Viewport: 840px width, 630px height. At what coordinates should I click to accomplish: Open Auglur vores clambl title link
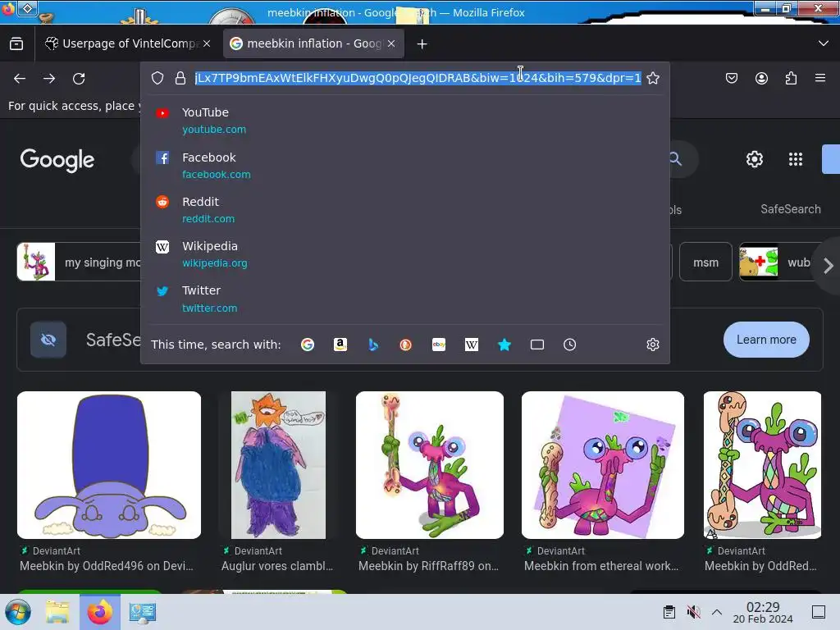click(x=277, y=566)
